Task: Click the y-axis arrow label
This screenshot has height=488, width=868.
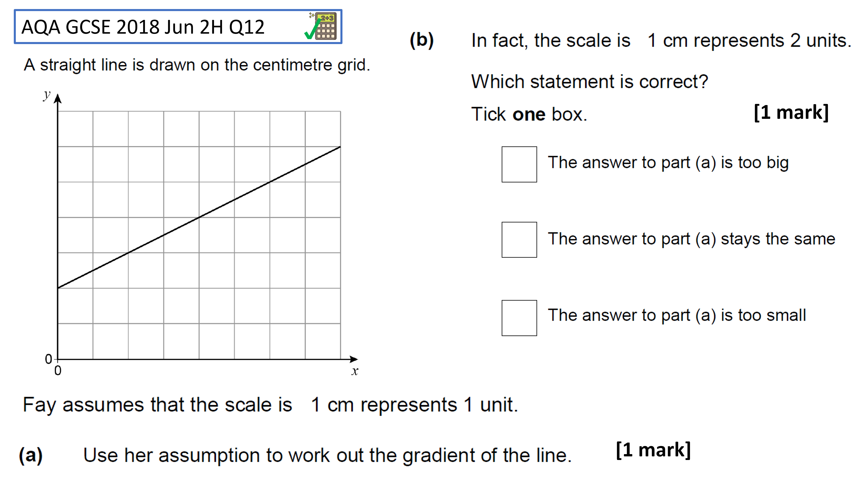Action: pyautogui.click(x=47, y=95)
